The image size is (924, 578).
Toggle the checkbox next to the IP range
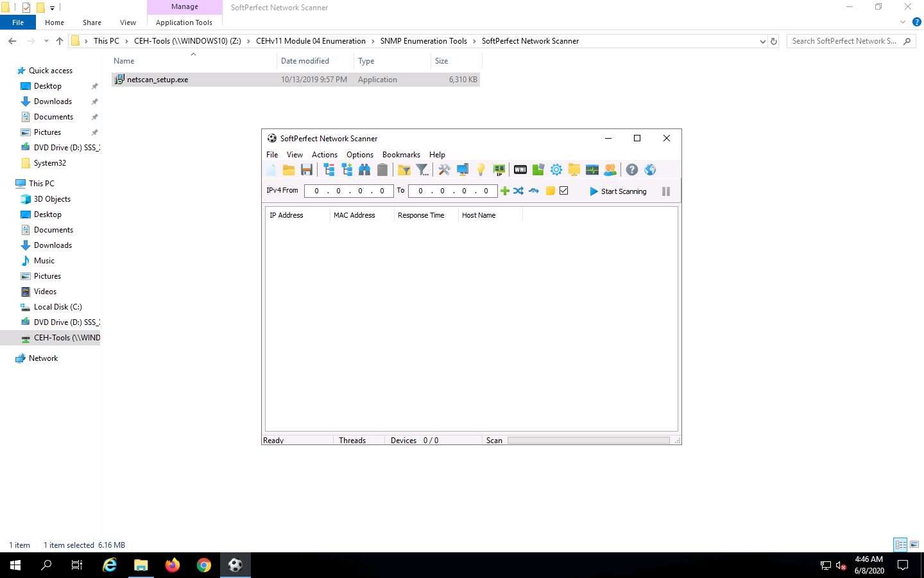click(x=564, y=191)
